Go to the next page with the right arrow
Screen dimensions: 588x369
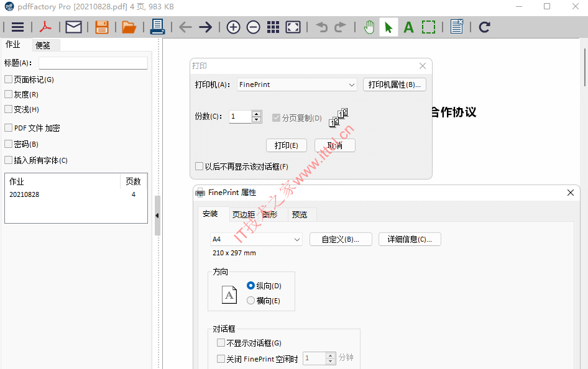206,27
